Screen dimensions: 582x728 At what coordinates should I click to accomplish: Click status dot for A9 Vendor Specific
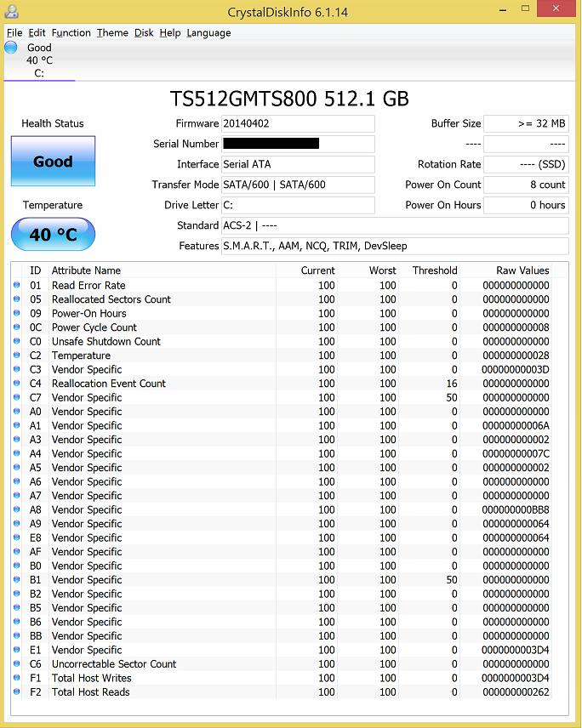[x=17, y=524]
